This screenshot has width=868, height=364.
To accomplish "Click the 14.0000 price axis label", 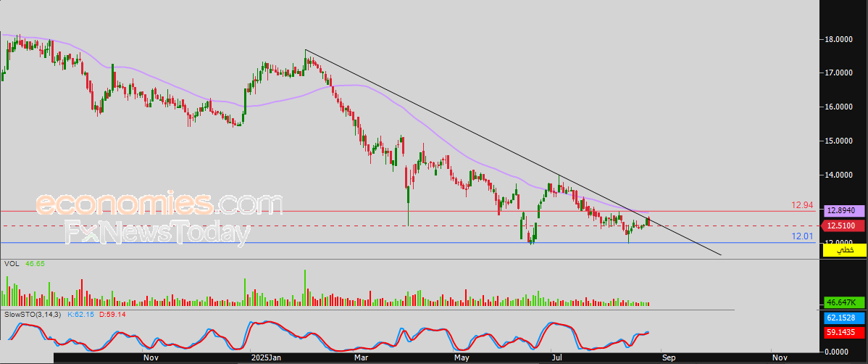I will 839,175.
